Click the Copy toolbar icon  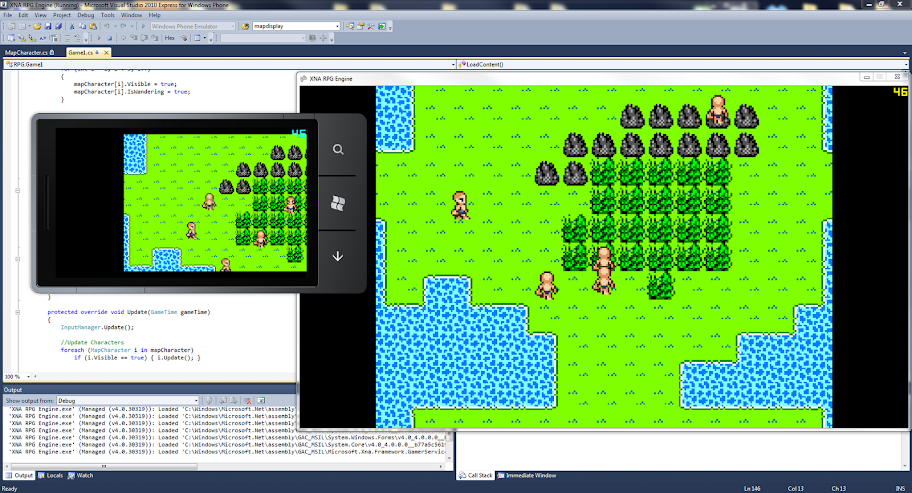[x=83, y=26]
